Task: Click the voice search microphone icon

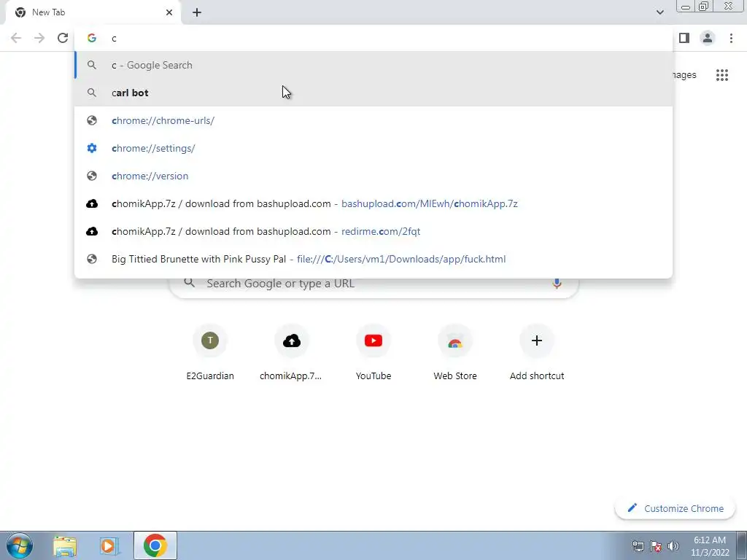Action: 557,284
